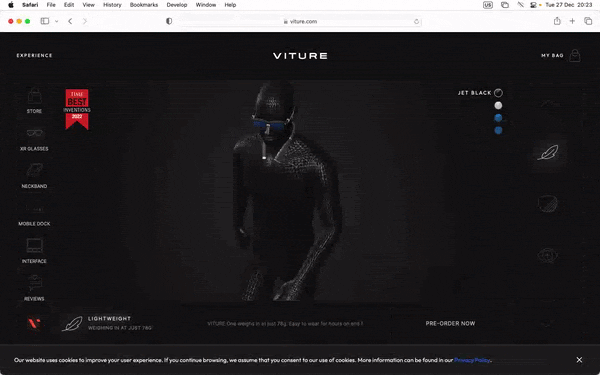Select the Jet Black color swatch

[498, 93]
